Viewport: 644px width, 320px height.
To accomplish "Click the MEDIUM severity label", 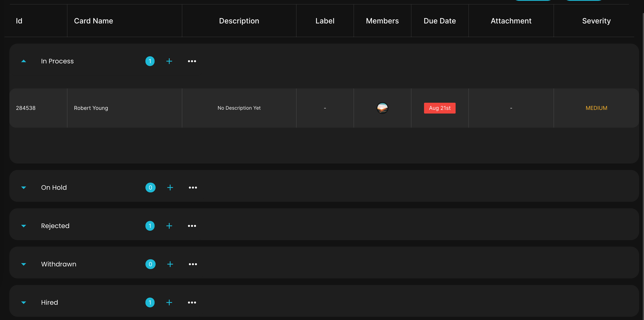I will 596,108.
